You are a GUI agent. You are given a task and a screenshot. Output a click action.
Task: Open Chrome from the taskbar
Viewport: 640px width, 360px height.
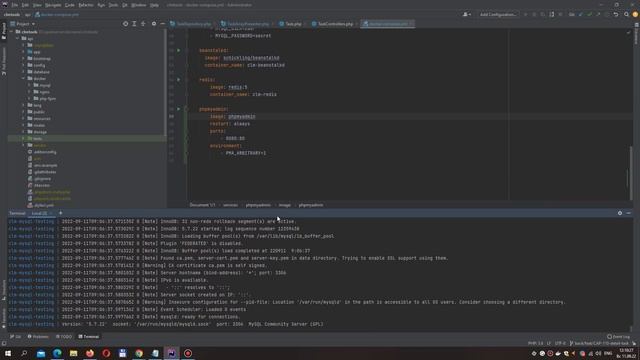[x=139, y=353]
